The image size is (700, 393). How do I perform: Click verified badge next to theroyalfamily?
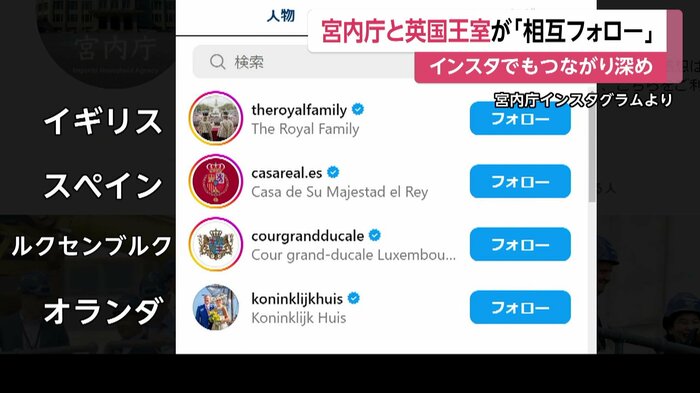coord(358,109)
